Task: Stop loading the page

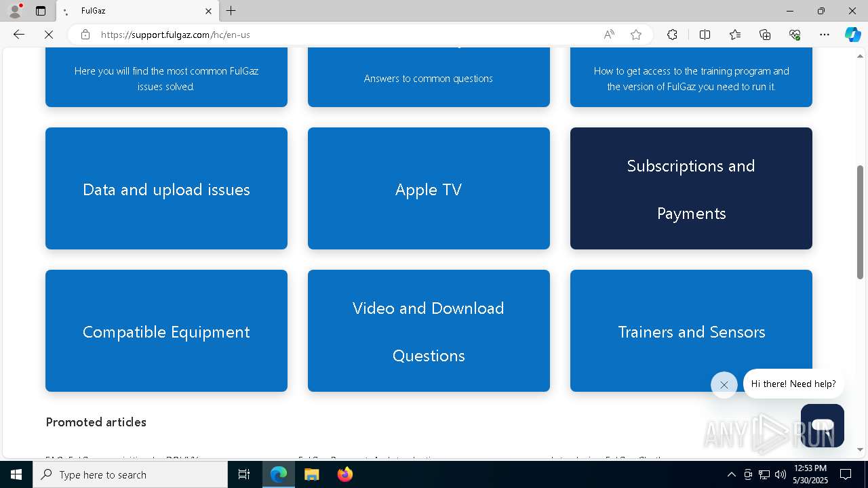Action: tap(49, 35)
